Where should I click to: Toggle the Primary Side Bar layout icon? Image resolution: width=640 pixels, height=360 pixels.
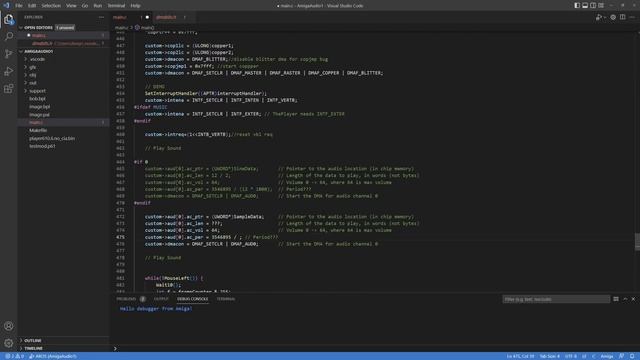coord(577,5)
